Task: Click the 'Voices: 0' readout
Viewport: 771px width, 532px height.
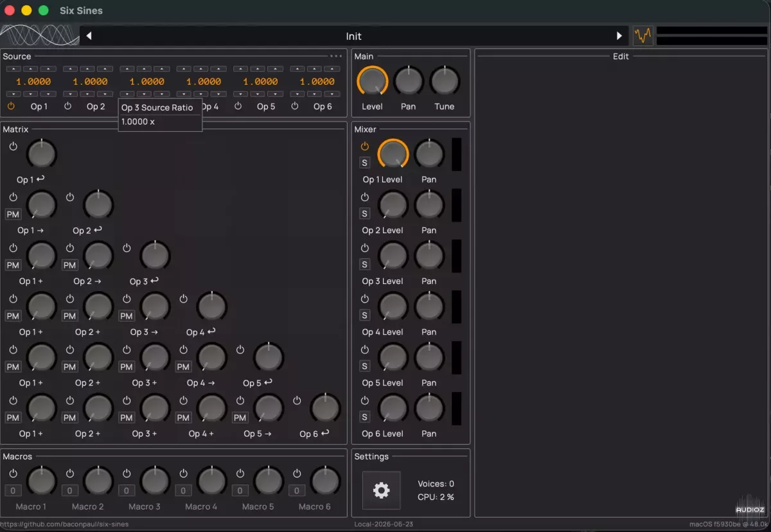Action: [436, 484]
